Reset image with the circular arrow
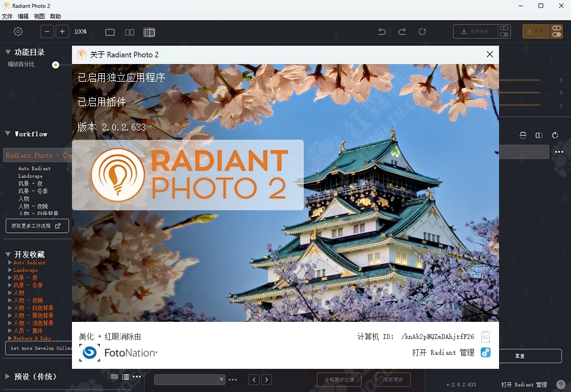Screen dimensions: 571x392 (x=422, y=32)
